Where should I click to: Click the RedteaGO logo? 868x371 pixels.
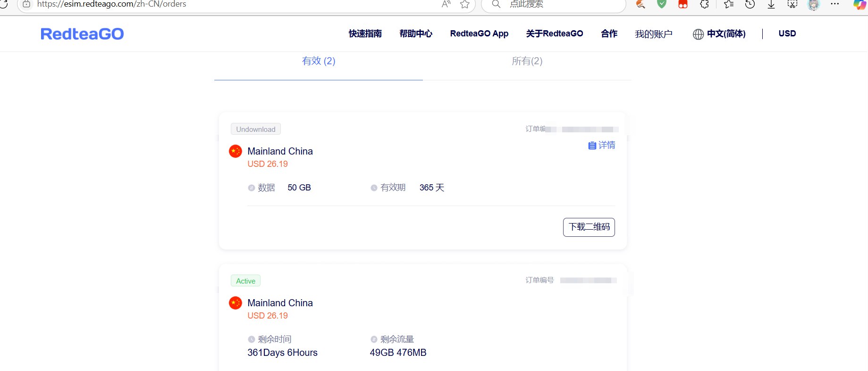(x=82, y=34)
